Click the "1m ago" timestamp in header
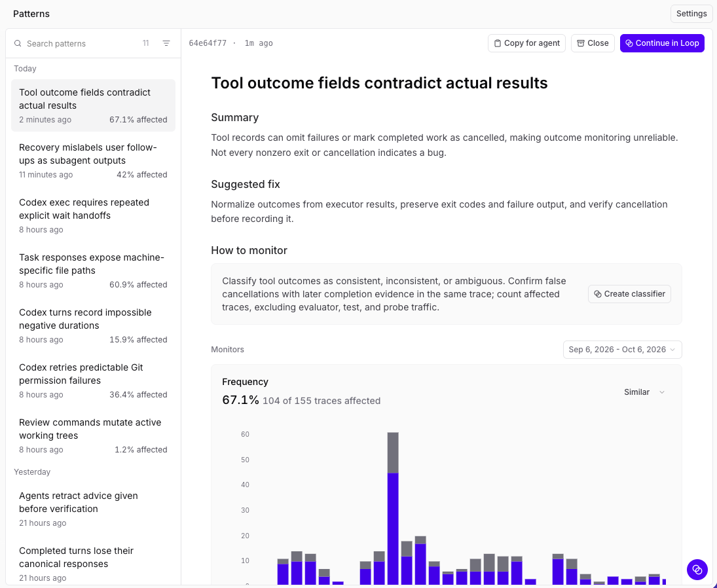 coord(259,43)
